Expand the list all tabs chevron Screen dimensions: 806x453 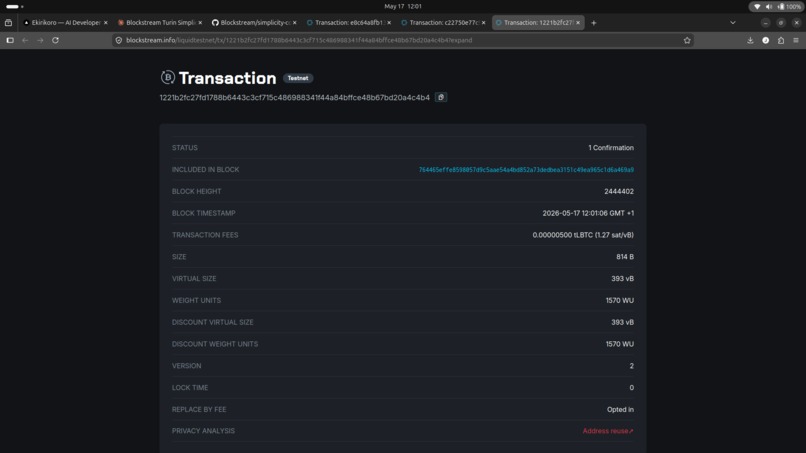[732, 23]
